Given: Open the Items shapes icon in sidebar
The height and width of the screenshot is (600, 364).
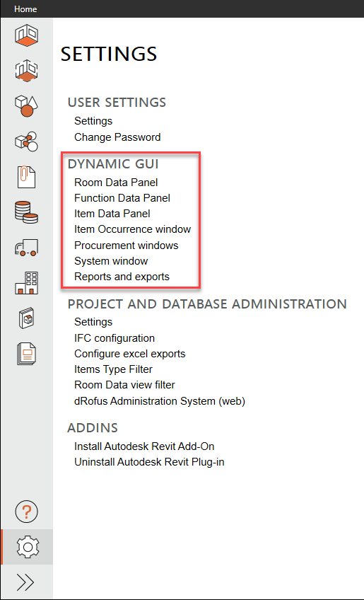Looking at the screenshot, I should click(26, 105).
